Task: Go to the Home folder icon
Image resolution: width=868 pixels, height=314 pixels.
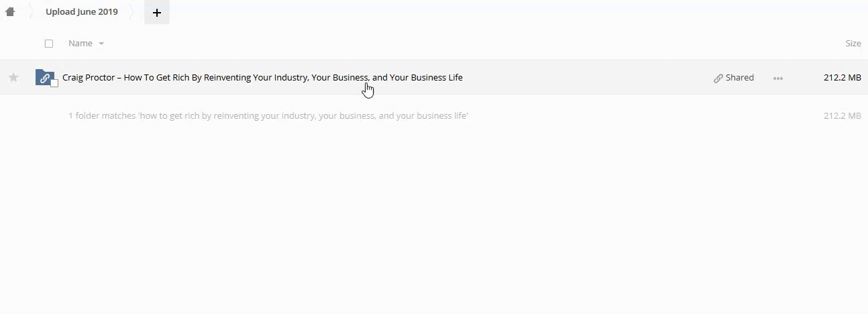Action: 10,11
